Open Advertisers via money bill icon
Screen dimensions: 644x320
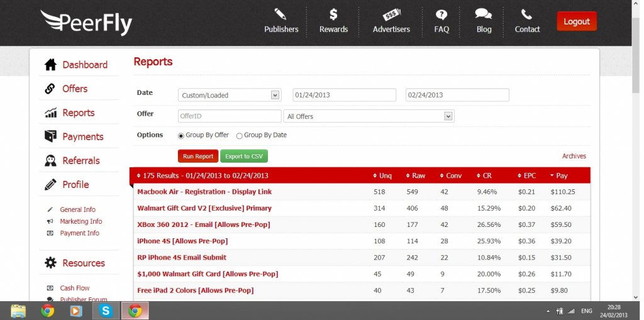[x=391, y=15]
